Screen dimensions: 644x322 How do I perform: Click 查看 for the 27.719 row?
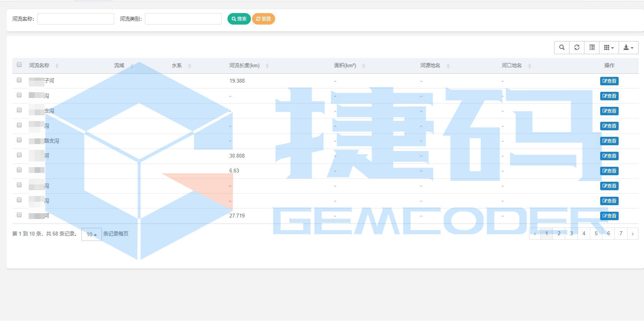[x=609, y=216]
